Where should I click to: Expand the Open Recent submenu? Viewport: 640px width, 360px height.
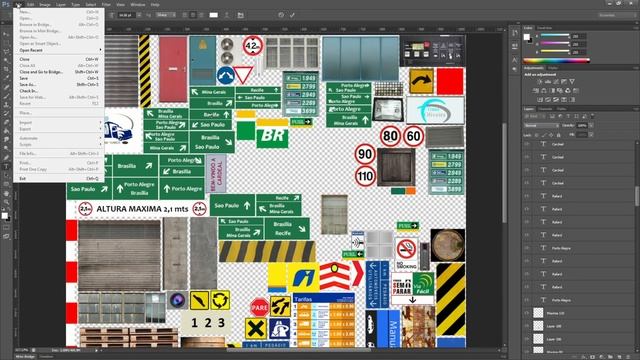(x=59, y=50)
